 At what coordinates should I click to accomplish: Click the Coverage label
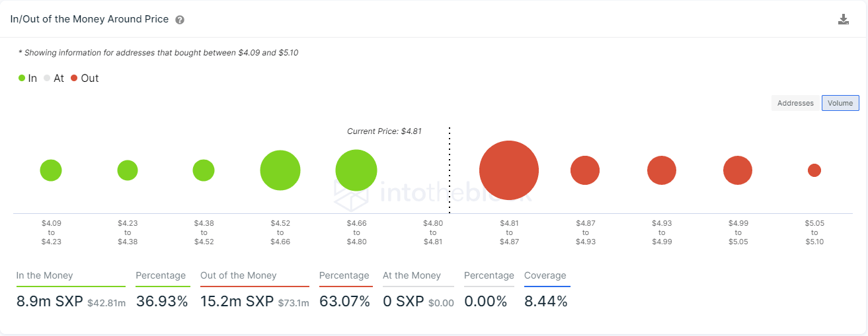click(x=545, y=275)
